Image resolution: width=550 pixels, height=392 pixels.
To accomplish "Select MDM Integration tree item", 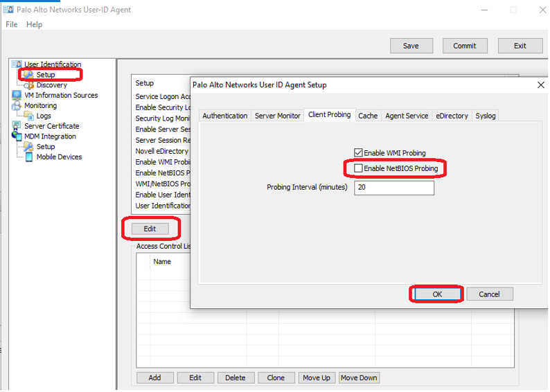I will (x=50, y=136).
